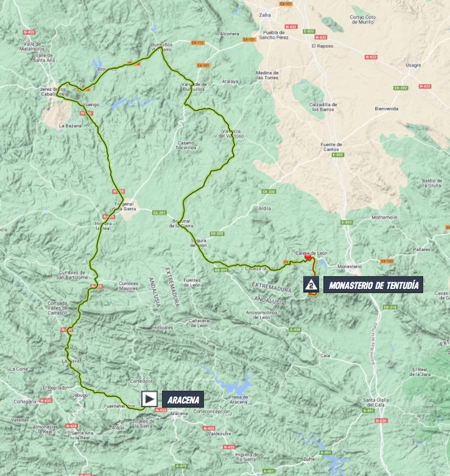Select the MONASTERIO DE TENTUDÍA label
This screenshot has width=450, height=476.
[373, 285]
